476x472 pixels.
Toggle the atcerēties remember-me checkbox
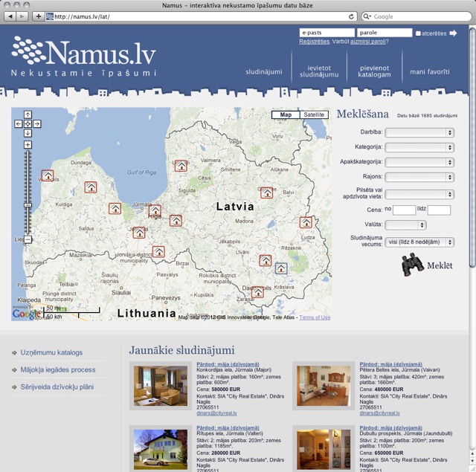coord(418,33)
